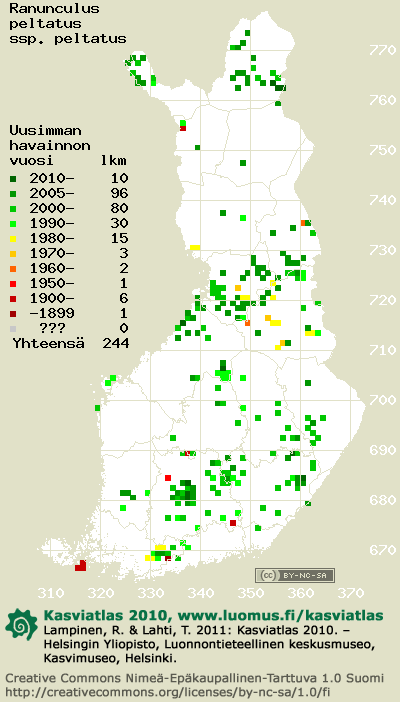400x702 pixels.
Task: Click the CC BY-NC-SA license badge
Action: click(x=295, y=575)
